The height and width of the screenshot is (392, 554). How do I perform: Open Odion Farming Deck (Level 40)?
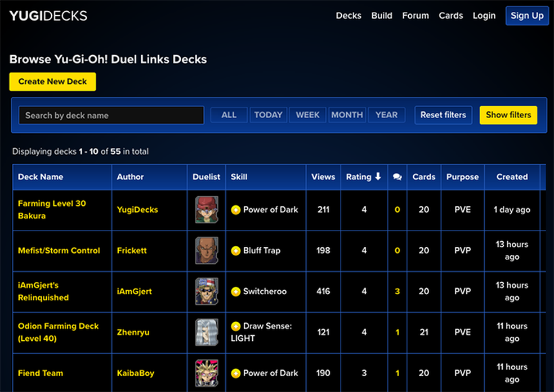click(59, 332)
